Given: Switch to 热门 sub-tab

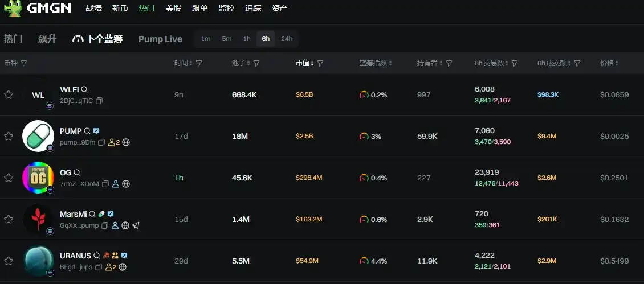Looking at the screenshot, I should pyautogui.click(x=13, y=39).
